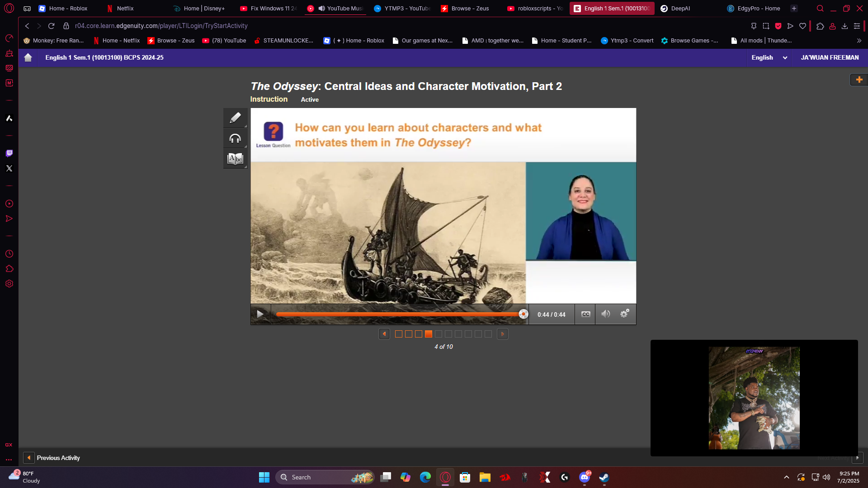Open the glossary book tool
Viewport: 868px width, 488px height.
click(235, 159)
